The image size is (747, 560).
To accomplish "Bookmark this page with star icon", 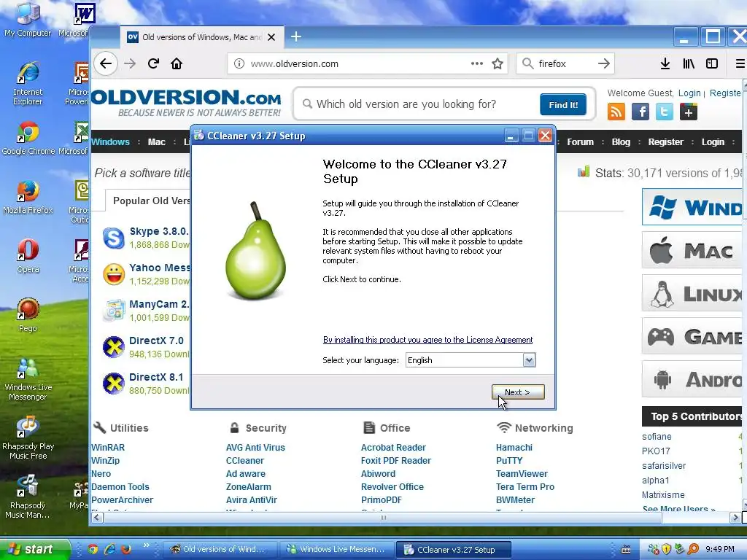I will pyautogui.click(x=498, y=63).
